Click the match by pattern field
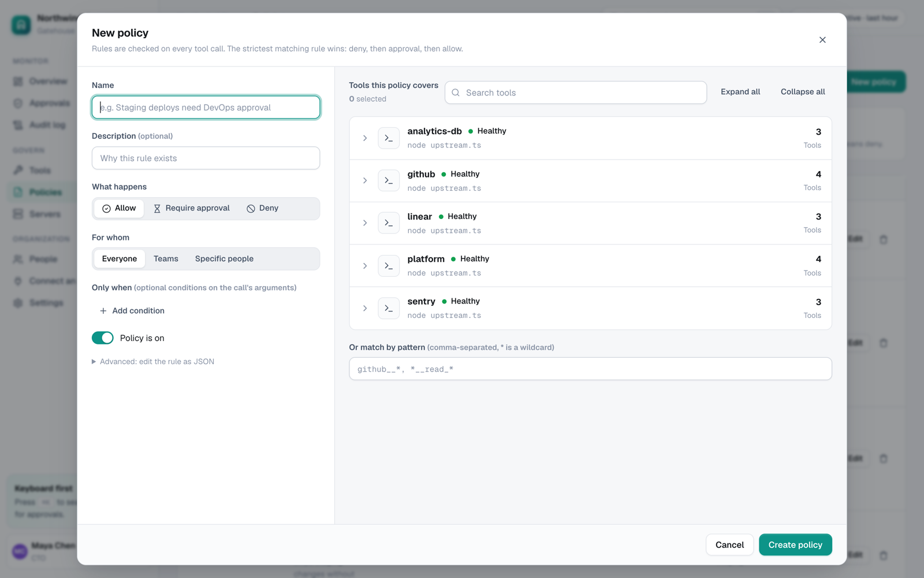Screen dimensions: 924x578 pyautogui.click(x=590, y=369)
